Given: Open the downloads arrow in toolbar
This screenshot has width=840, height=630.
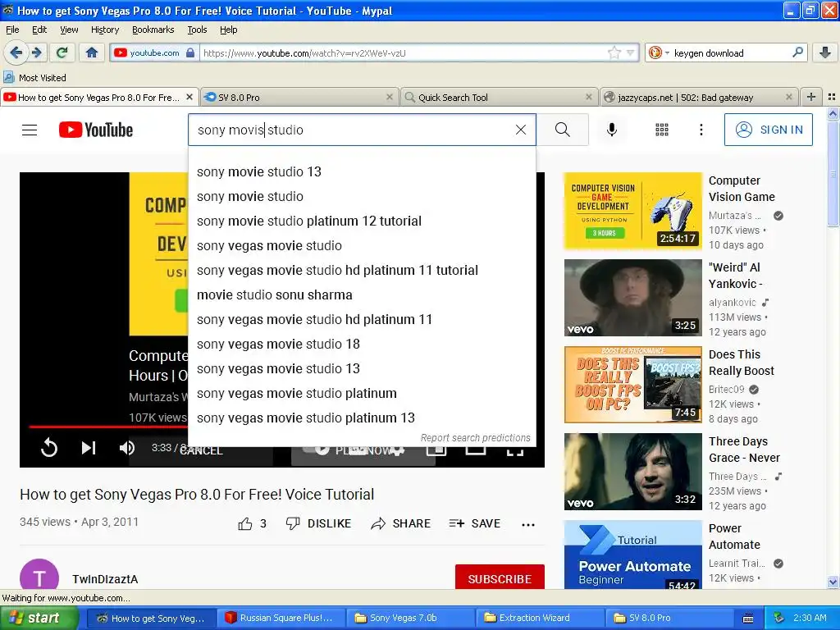Looking at the screenshot, I should 825,52.
